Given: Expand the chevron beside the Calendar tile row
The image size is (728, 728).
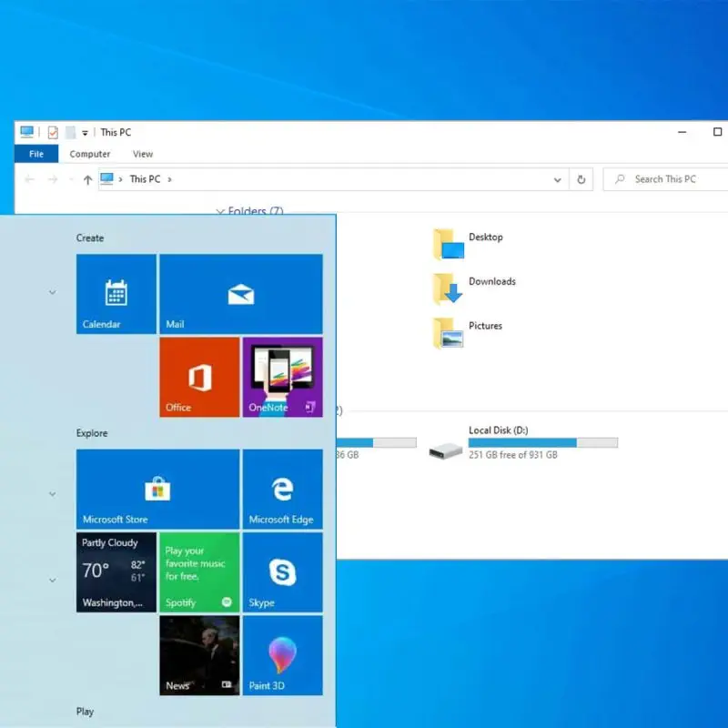Looking at the screenshot, I should [53, 292].
